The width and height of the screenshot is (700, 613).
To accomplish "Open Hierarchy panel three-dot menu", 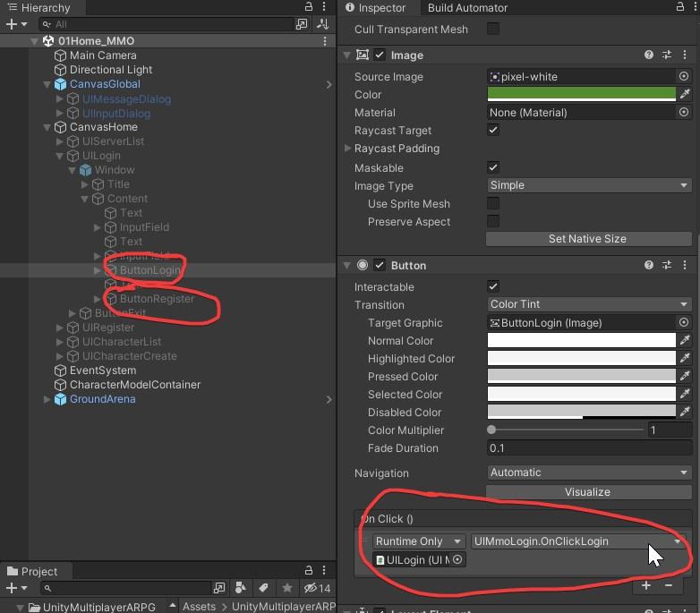I will pyautogui.click(x=324, y=6).
